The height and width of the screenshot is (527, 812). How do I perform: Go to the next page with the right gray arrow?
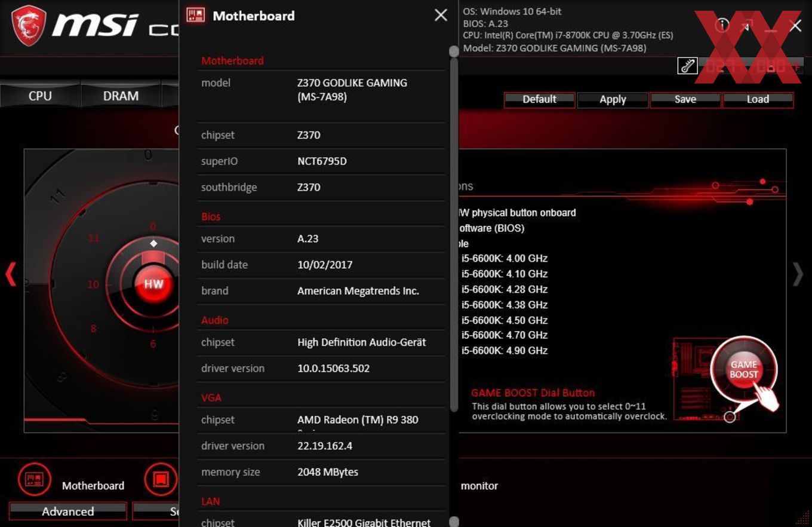click(x=798, y=274)
